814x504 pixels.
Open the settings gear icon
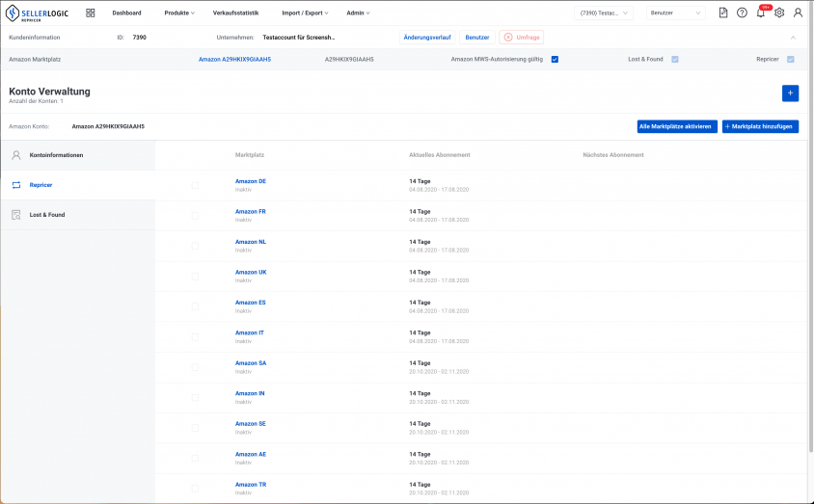tap(779, 13)
